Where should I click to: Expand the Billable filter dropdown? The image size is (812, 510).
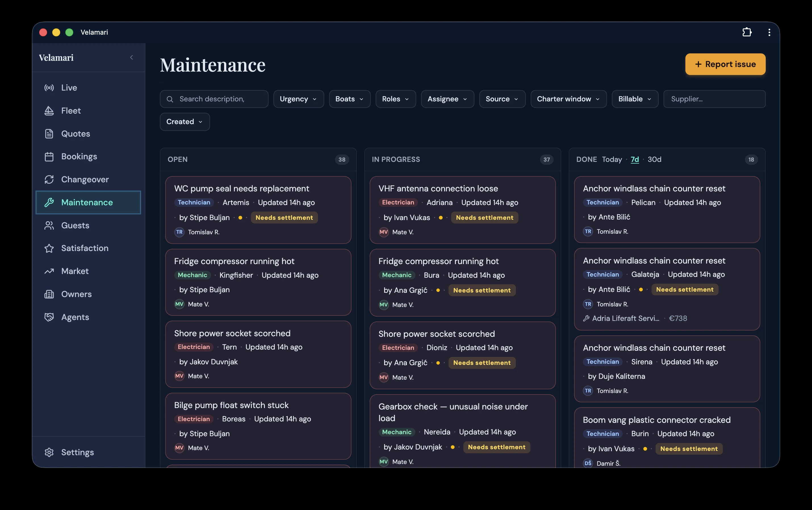(635, 99)
